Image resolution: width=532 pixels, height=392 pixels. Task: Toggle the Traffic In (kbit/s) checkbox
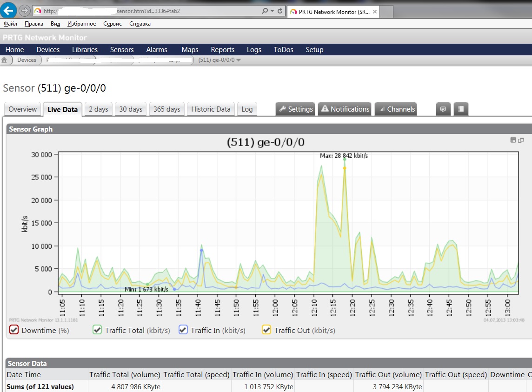pos(183,330)
